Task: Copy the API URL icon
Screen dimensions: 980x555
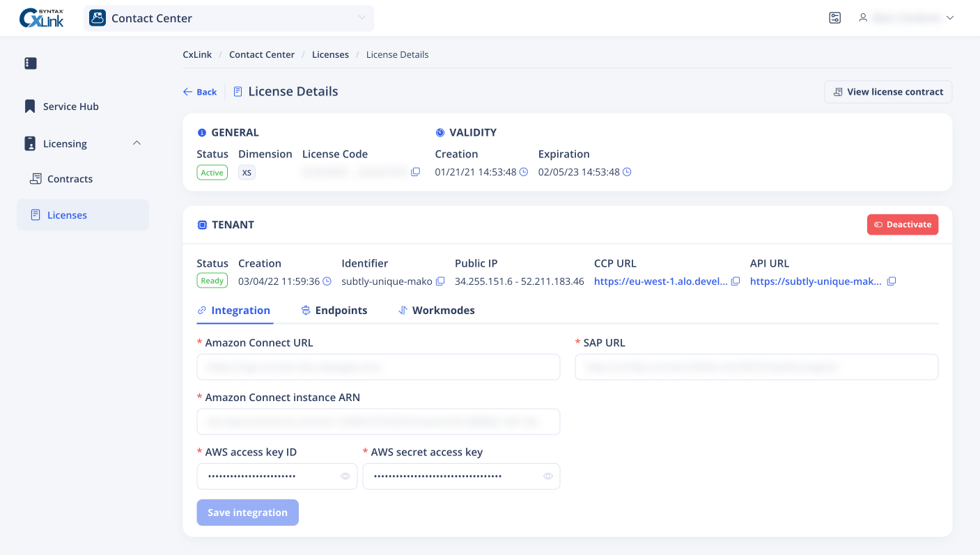Action: pyautogui.click(x=892, y=281)
